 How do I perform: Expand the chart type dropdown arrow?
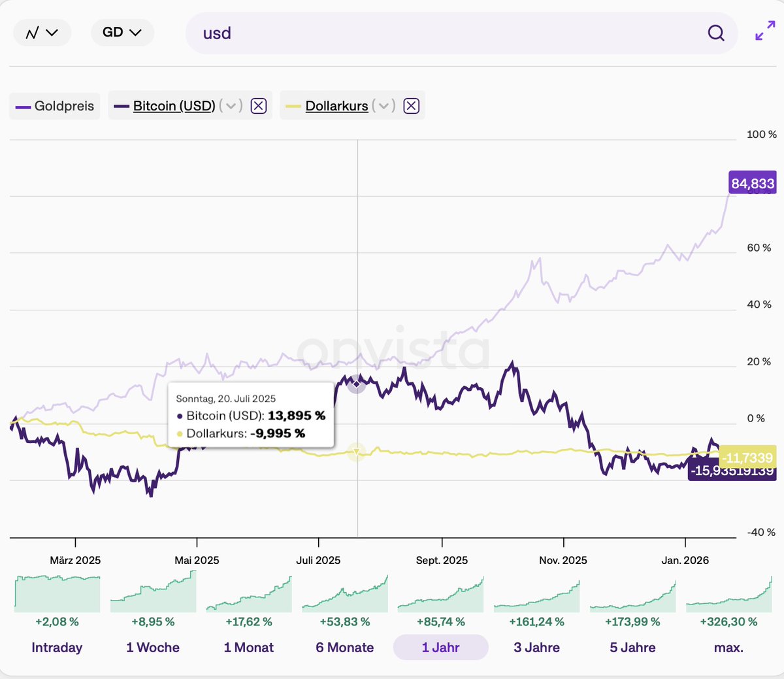click(x=52, y=32)
